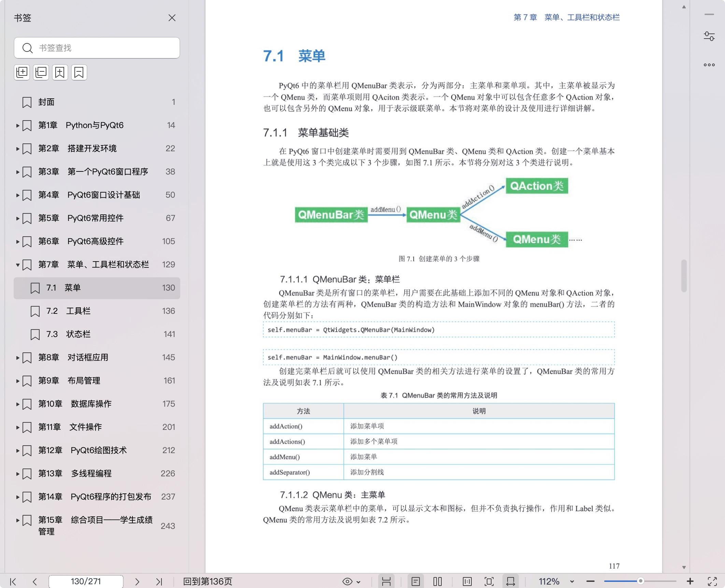The image size is (725, 588).
Task: Click fit page icon
Action: pos(489,582)
